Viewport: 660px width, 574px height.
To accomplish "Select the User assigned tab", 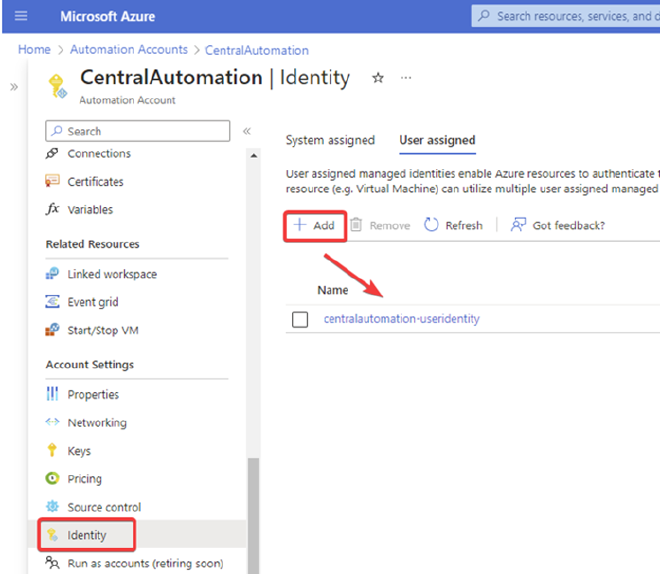I will pyautogui.click(x=437, y=140).
